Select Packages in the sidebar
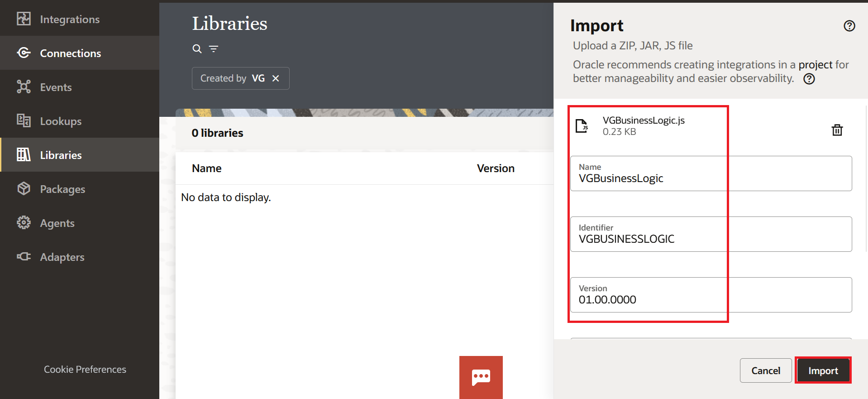 62,189
